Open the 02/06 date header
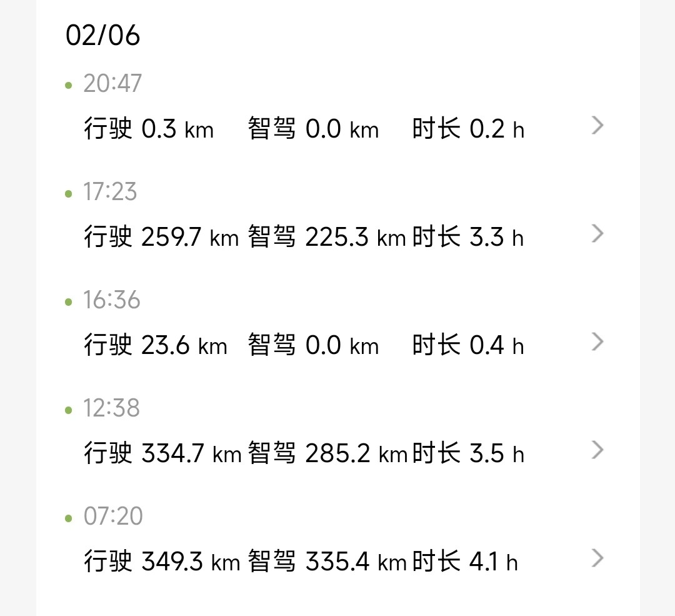Screen dimensions: 675x616 coord(103,35)
